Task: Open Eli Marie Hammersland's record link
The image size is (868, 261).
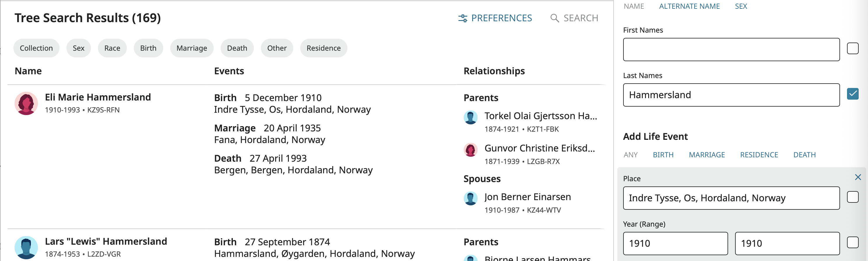Action: 98,97
